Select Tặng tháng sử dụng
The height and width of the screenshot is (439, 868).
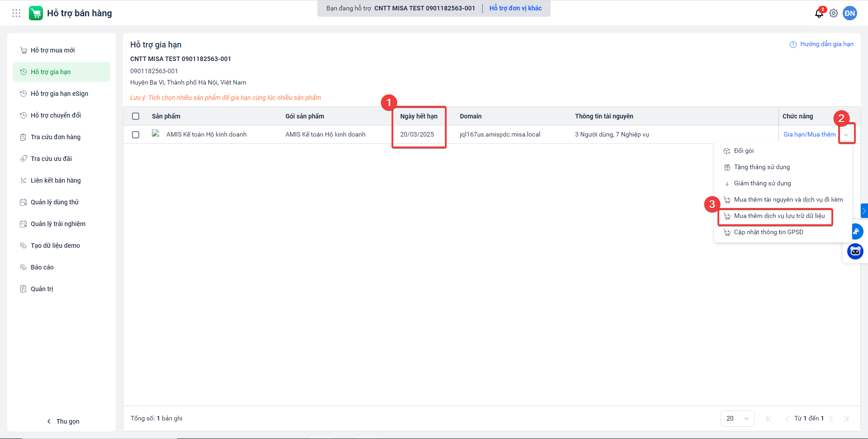coord(783,167)
